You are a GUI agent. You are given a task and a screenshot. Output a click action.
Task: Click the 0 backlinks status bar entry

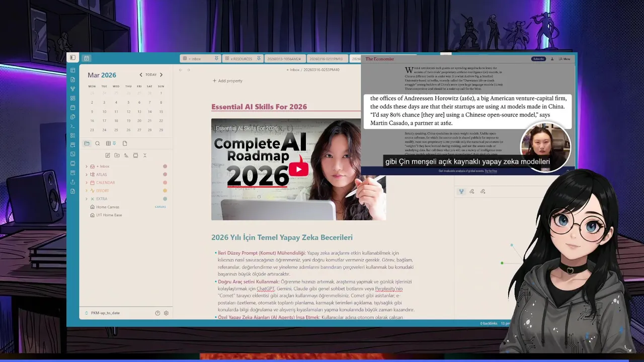tap(489, 323)
